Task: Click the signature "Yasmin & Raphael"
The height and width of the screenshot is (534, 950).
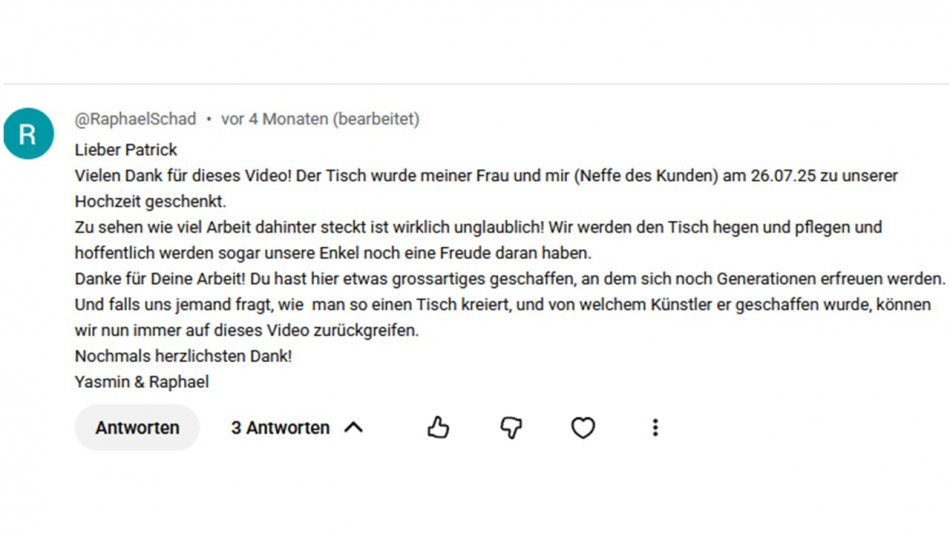Action: (141, 382)
